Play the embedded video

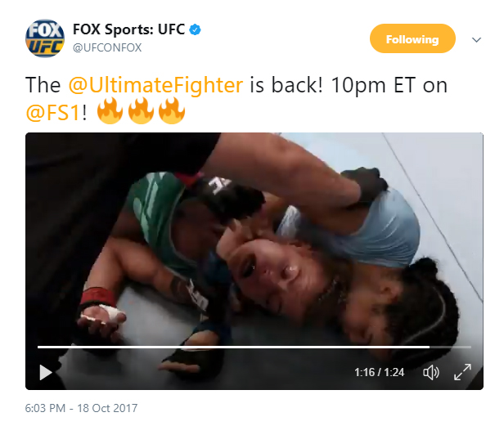(x=46, y=372)
